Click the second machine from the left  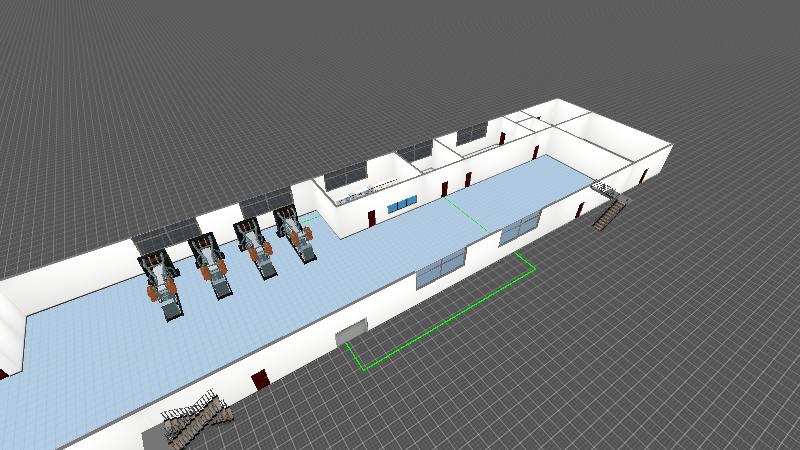point(212,267)
